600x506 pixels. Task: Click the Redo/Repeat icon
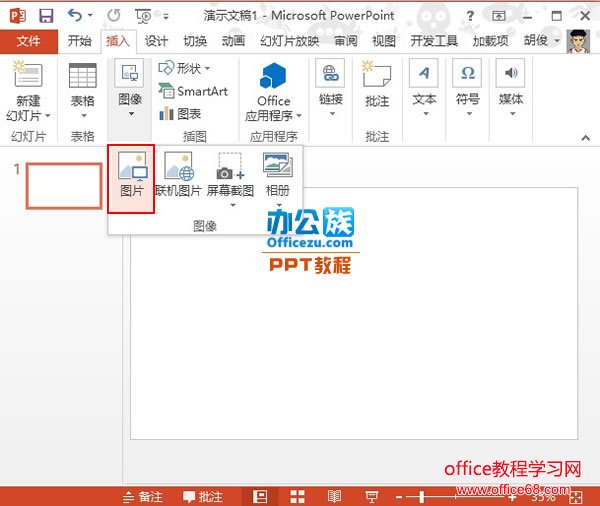pos(114,15)
